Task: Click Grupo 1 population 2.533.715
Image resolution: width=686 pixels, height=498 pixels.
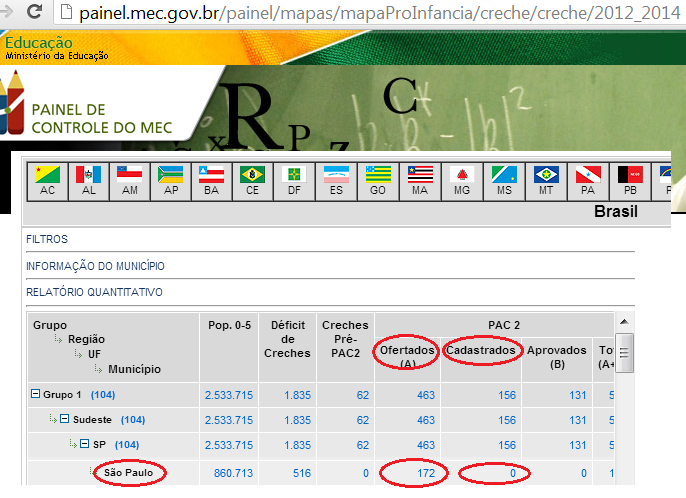Action: coord(229,395)
